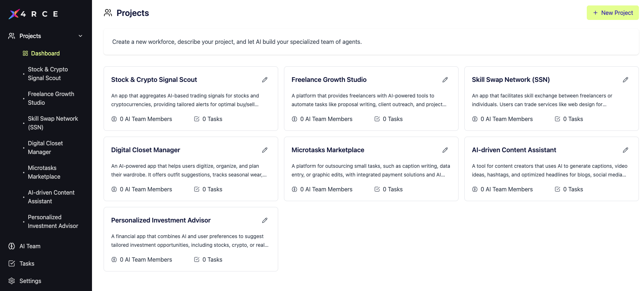The image size is (644, 291).
Task: Click pencil icon on Freelance Growth Studio card
Action: [x=445, y=80]
